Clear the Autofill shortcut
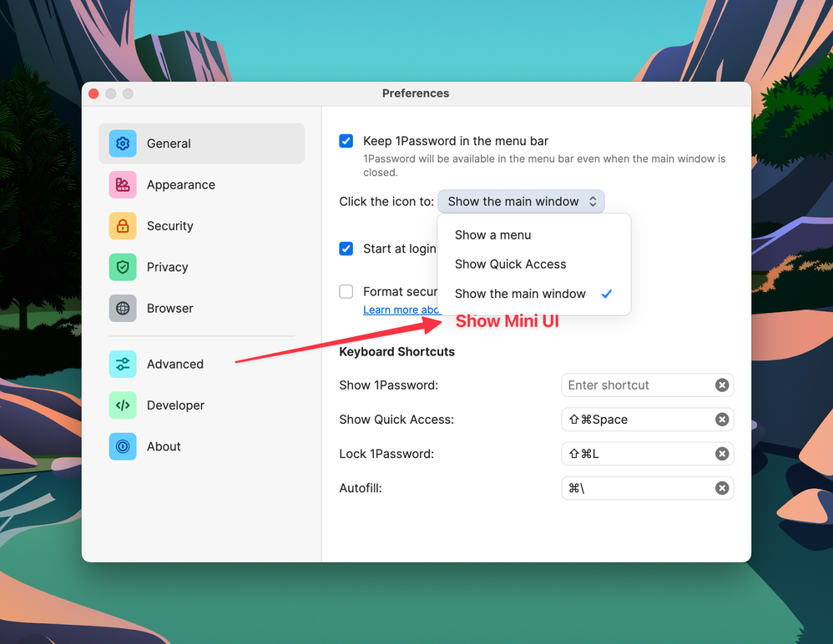The image size is (833, 644). pos(722,488)
